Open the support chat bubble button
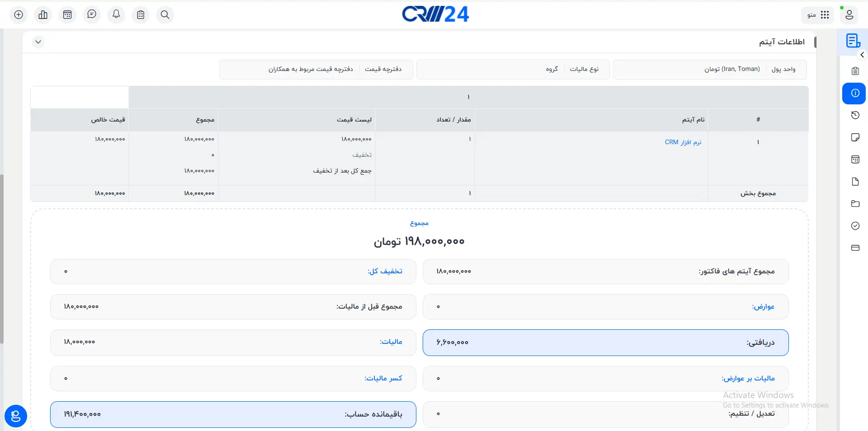This screenshot has height=431, width=868. tap(16, 416)
